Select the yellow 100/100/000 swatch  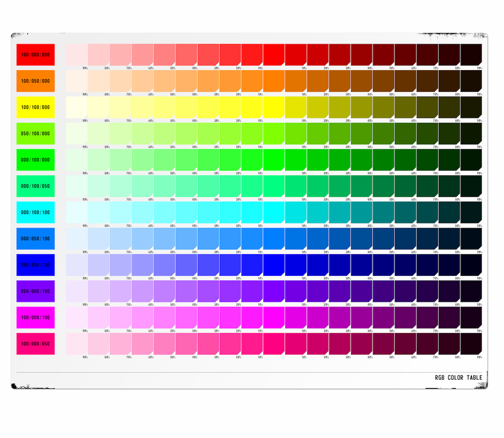pos(35,107)
